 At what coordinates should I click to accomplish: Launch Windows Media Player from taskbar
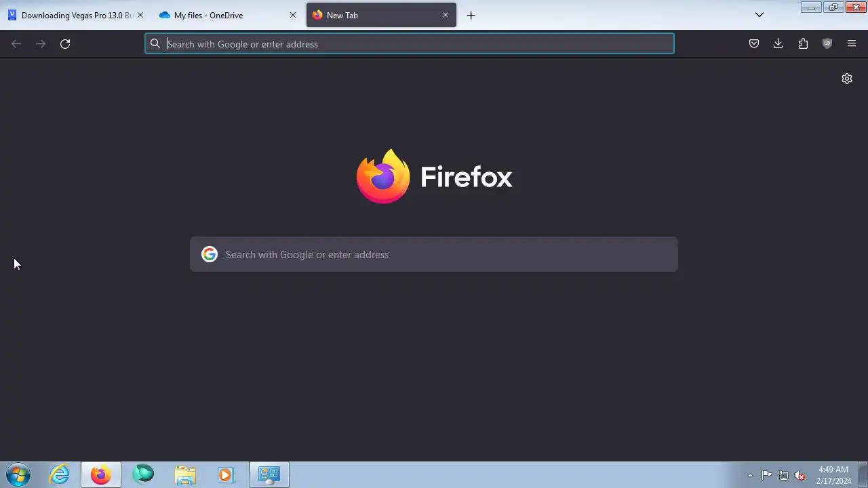tap(226, 474)
